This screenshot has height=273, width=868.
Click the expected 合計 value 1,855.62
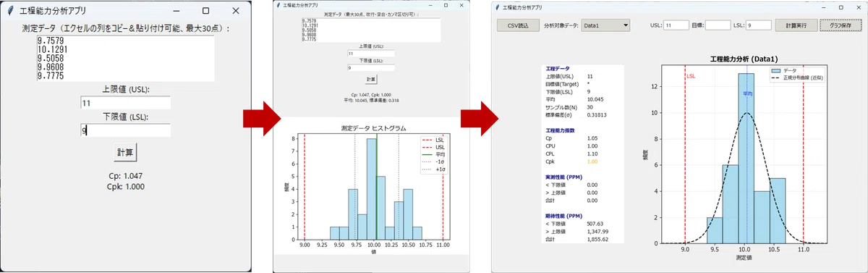pos(597,239)
